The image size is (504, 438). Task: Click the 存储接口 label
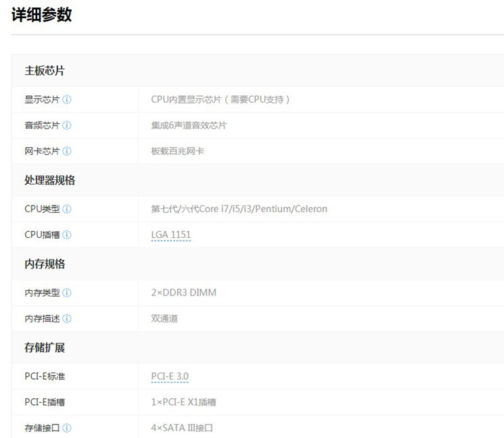point(42,428)
